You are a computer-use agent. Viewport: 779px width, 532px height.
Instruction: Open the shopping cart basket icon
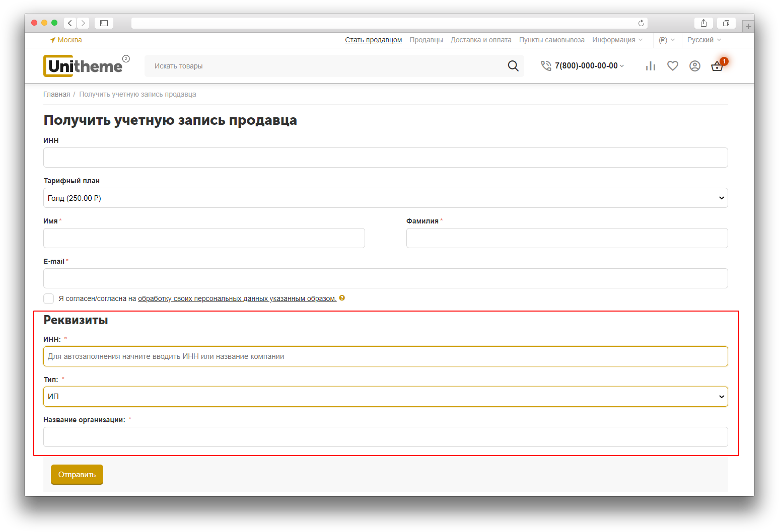click(717, 66)
